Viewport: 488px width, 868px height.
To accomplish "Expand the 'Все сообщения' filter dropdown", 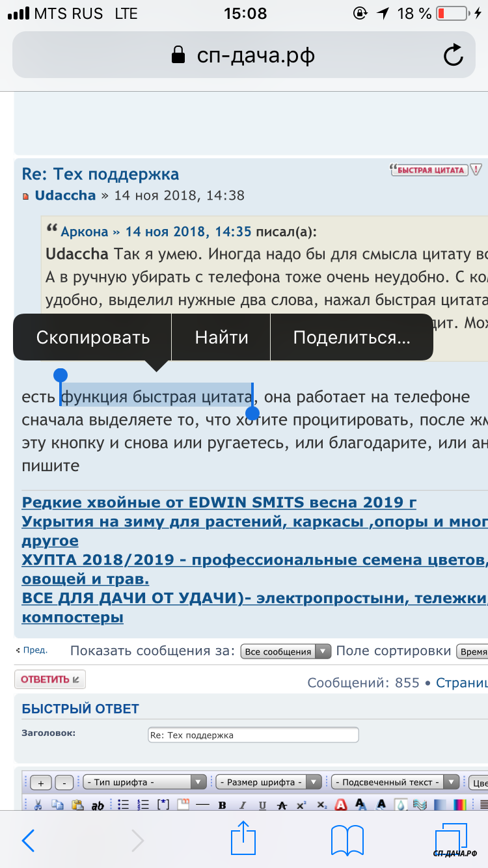I will 286,652.
